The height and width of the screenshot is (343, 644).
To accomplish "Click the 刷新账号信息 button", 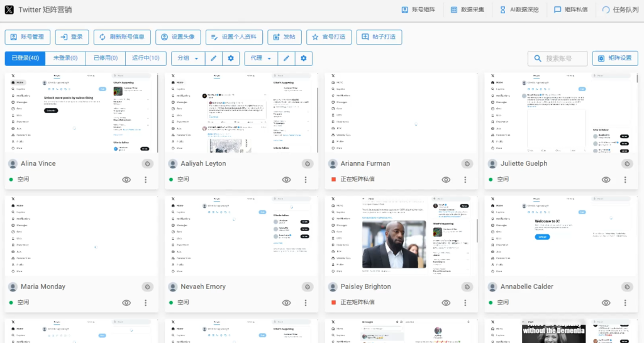I will [122, 37].
